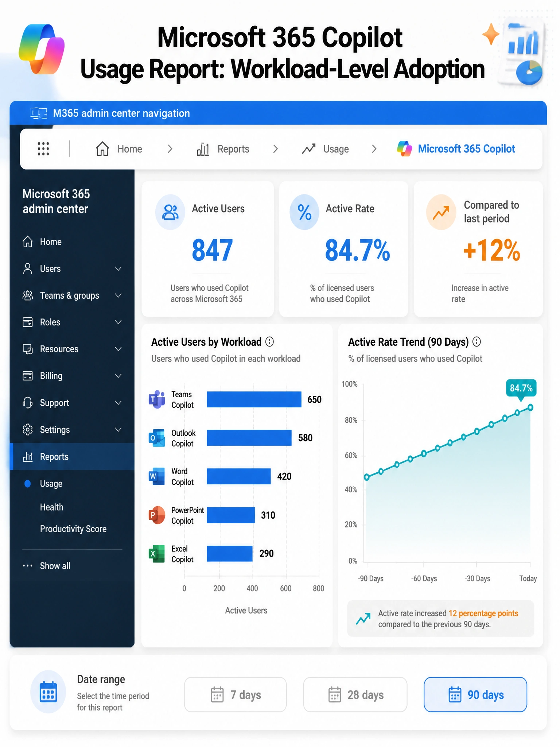Click the '12 percentage points' highlighted text
The image size is (560, 747).
[x=483, y=613]
